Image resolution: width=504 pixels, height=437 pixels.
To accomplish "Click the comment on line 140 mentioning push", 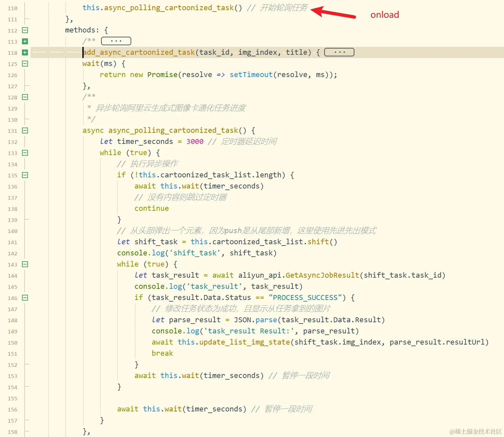I will pyautogui.click(x=246, y=230).
